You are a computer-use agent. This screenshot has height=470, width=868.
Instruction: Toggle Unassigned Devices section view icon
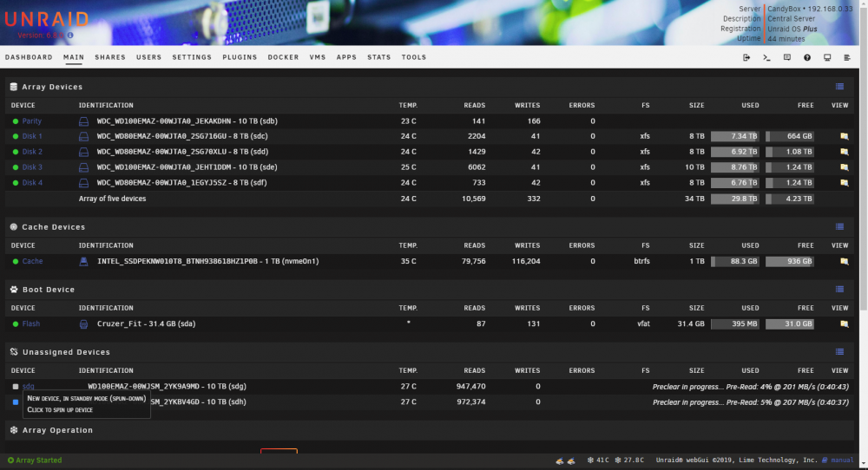click(839, 352)
